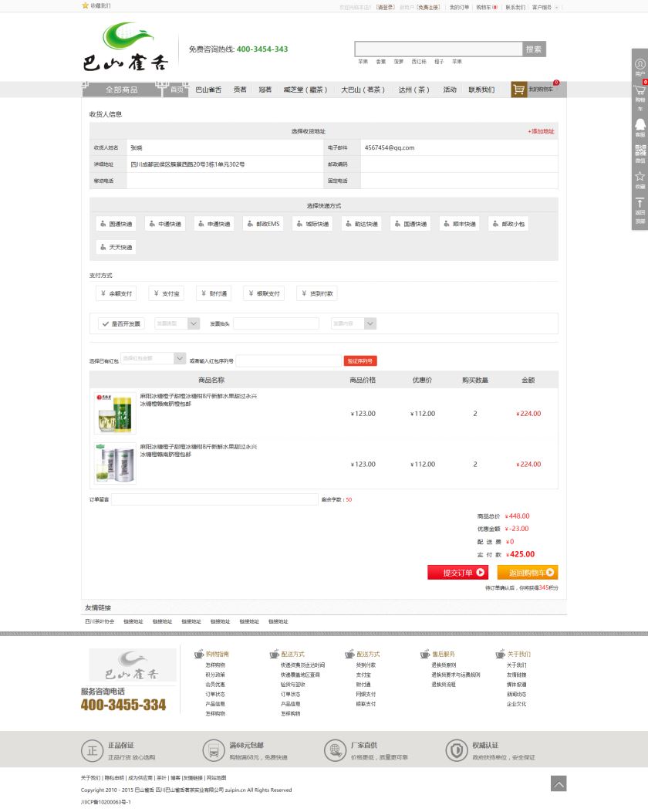Screen dimensions: 648x812
Task: Click the 巴山雀舌 logo in the header
Action: pos(126,46)
